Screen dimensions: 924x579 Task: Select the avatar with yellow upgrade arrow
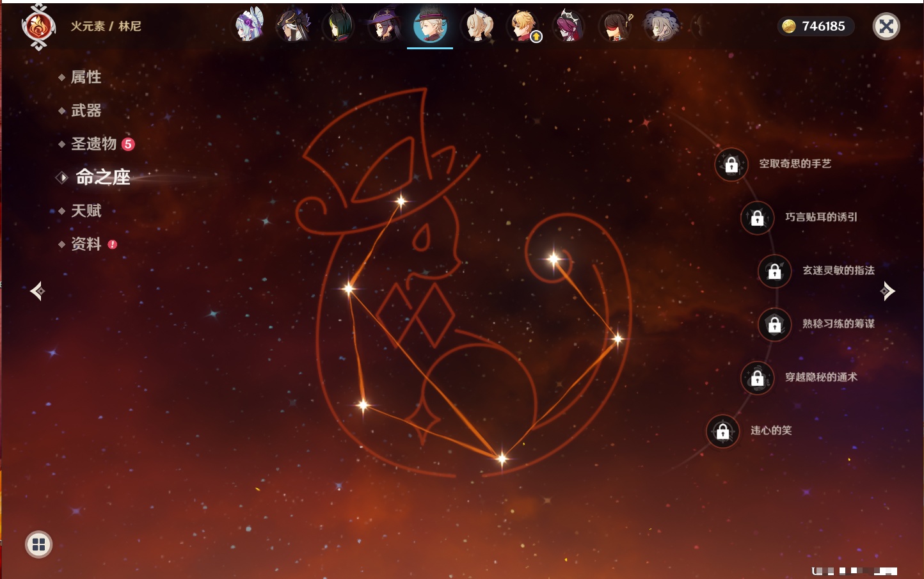tap(523, 26)
